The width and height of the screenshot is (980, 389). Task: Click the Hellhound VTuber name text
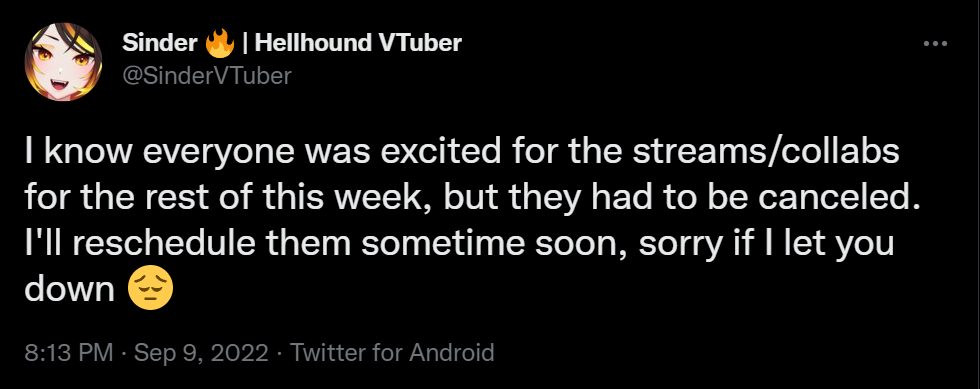tap(359, 43)
